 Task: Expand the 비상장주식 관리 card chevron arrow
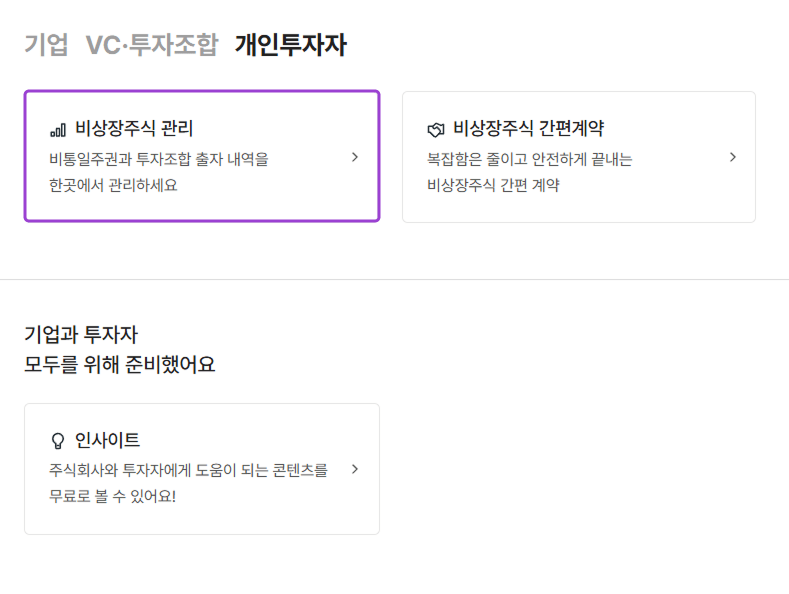pos(355,157)
